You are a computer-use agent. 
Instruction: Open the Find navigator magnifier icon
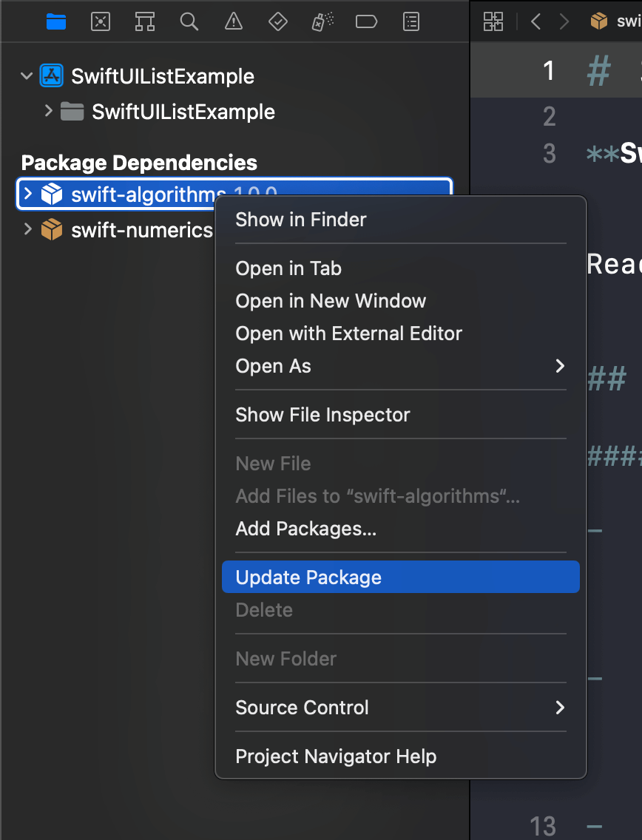[189, 21]
